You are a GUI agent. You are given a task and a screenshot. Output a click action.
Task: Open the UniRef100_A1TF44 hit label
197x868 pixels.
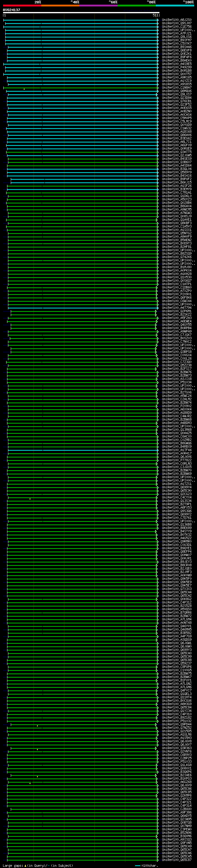pos(176,450)
